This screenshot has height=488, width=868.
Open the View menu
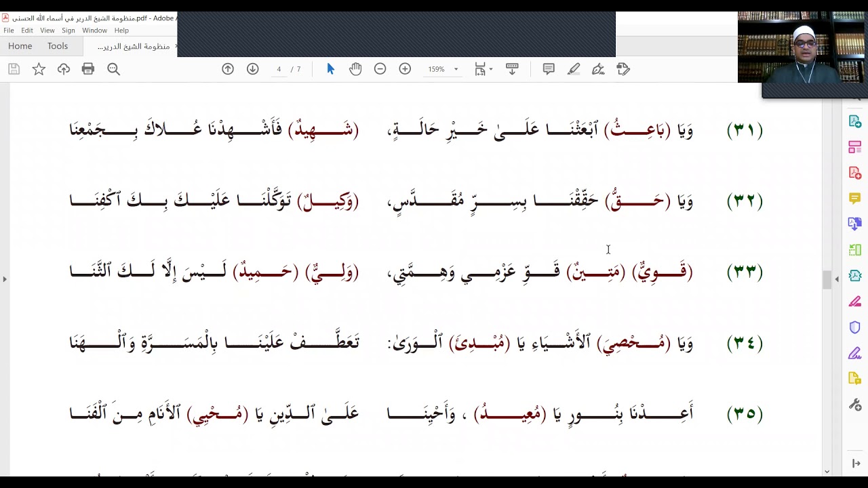coord(47,30)
